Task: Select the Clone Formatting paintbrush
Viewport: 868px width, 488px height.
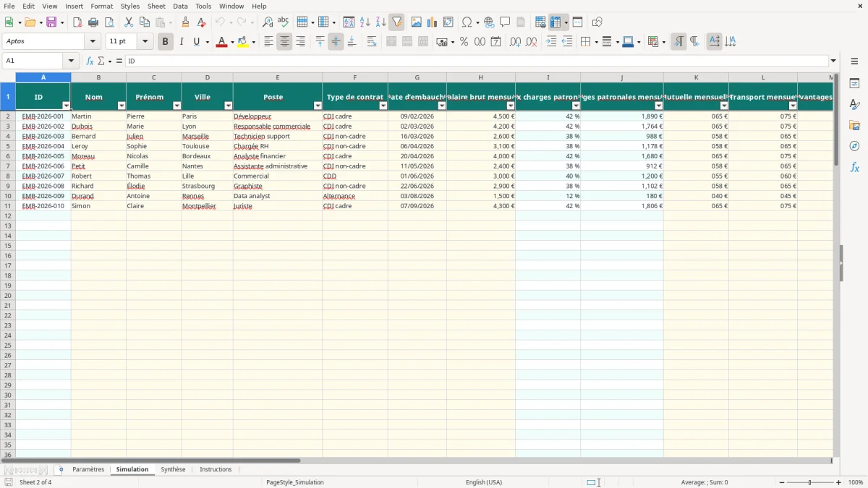Action: pos(186,22)
